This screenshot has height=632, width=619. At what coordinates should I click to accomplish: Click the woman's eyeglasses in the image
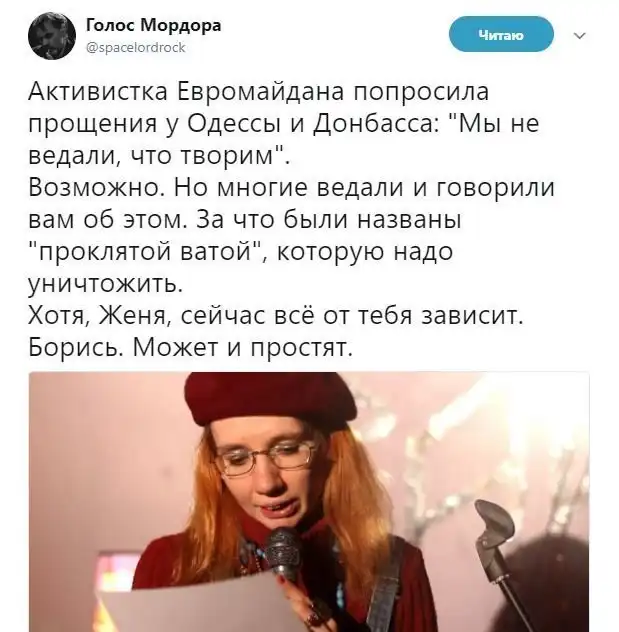point(267,457)
